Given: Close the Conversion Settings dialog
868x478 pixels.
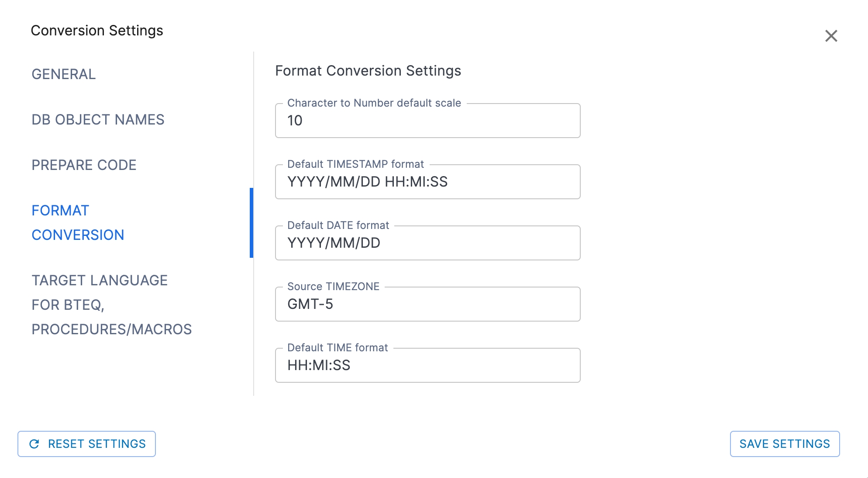Looking at the screenshot, I should tap(831, 36).
